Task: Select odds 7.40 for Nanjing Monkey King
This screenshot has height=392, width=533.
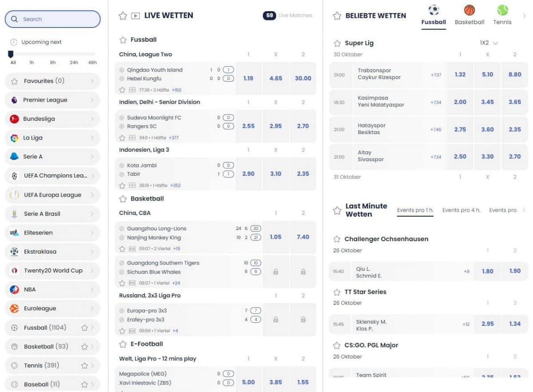Action: click(x=303, y=237)
